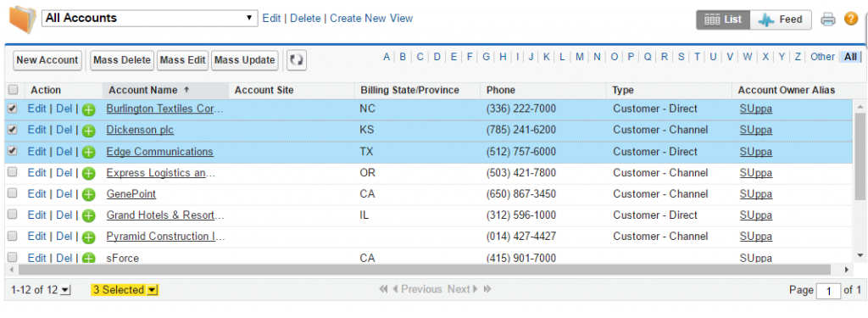
Task: Check the GenePoint row checkbox
Action: 12,193
